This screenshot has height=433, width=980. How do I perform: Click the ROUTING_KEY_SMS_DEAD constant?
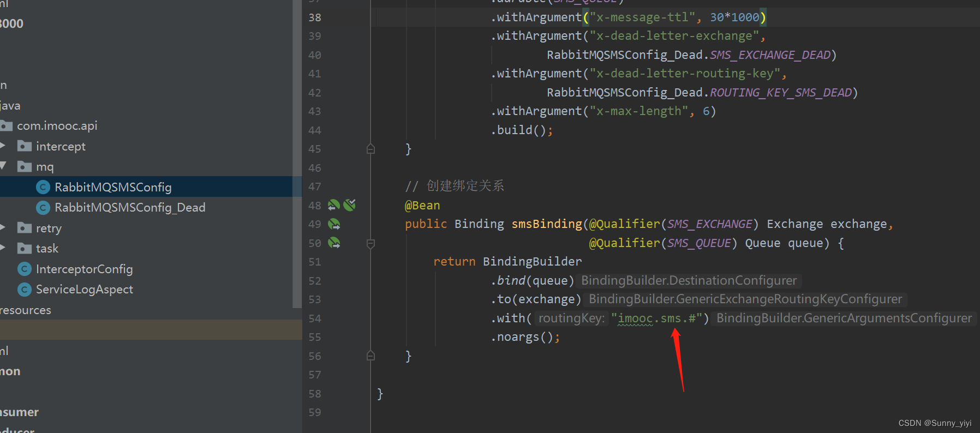[x=781, y=93]
